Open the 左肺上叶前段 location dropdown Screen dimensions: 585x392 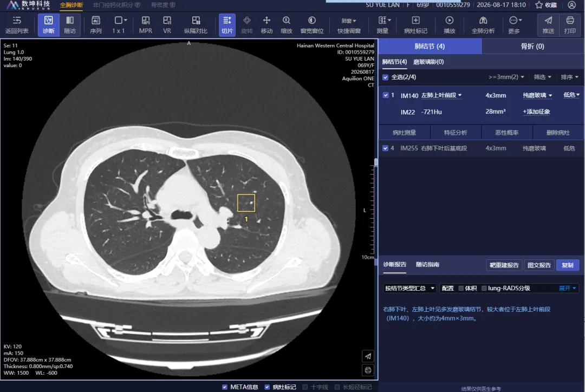tap(442, 95)
